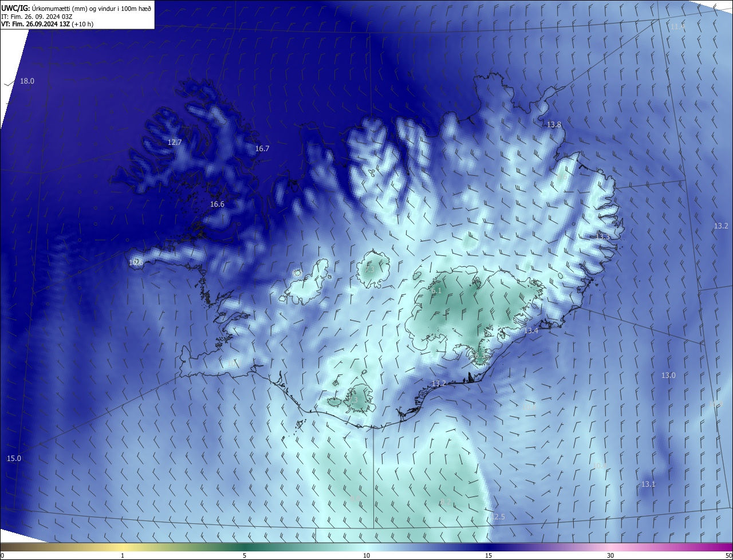The width and height of the screenshot is (733, 560).
Task: Click the UWC/IG map title line
Action: (76, 7)
